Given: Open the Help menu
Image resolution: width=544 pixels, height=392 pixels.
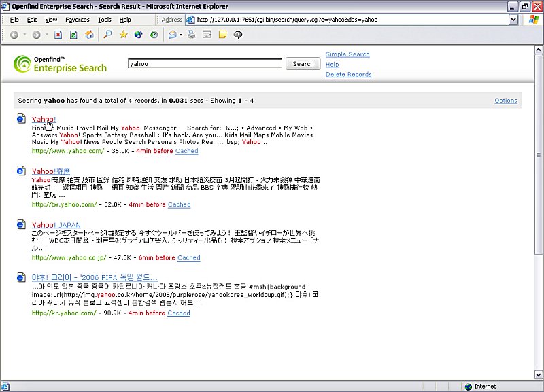Looking at the screenshot, I should click(125, 20).
